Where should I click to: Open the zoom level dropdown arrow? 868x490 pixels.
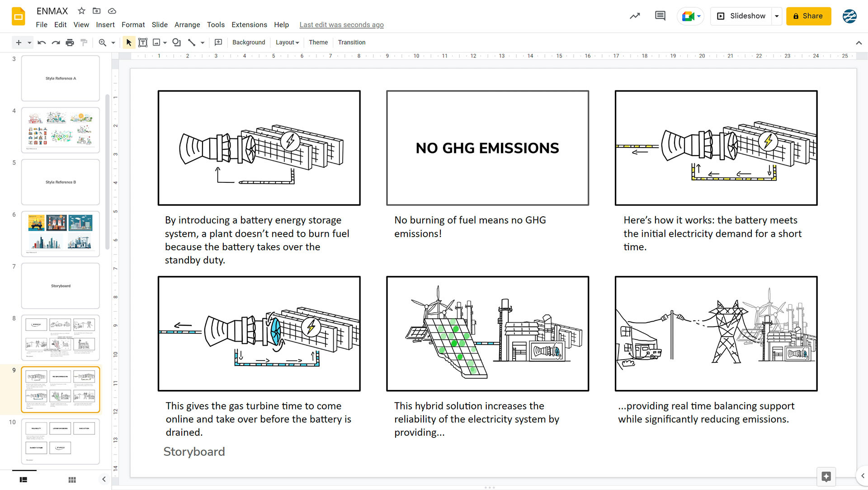coord(113,43)
